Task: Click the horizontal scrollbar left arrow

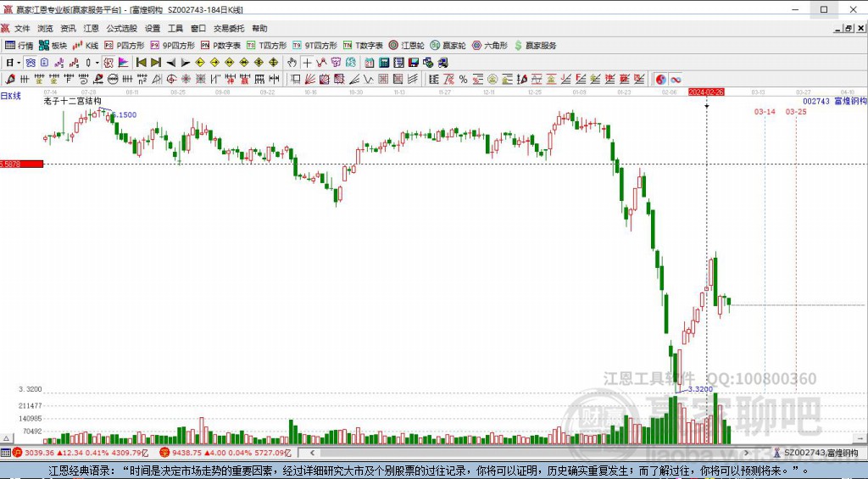Action: [312, 453]
